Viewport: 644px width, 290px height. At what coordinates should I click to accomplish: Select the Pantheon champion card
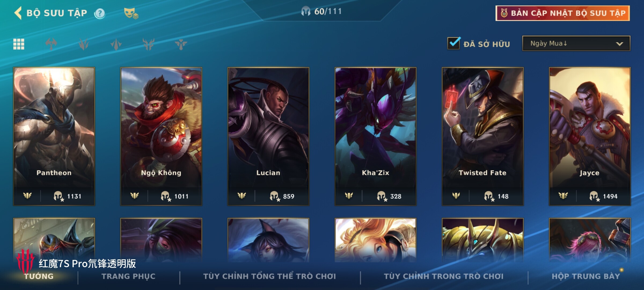[x=54, y=136]
